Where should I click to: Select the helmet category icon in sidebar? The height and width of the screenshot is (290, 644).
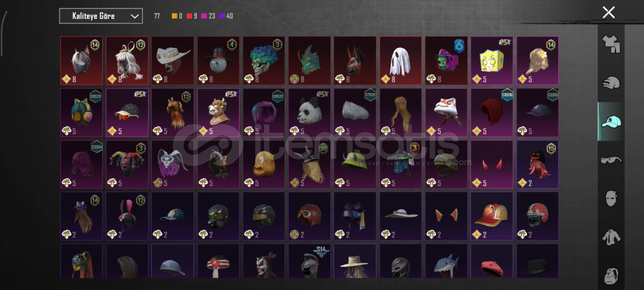[x=611, y=83]
